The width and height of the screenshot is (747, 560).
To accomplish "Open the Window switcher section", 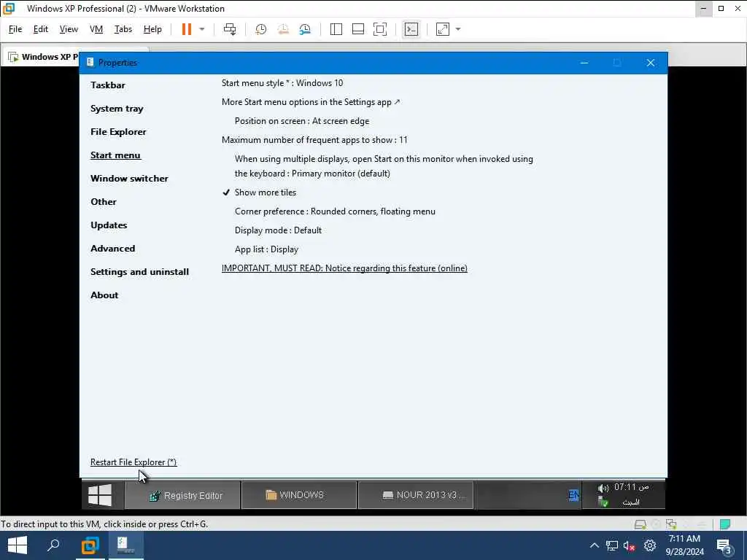I will [x=129, y=179].
